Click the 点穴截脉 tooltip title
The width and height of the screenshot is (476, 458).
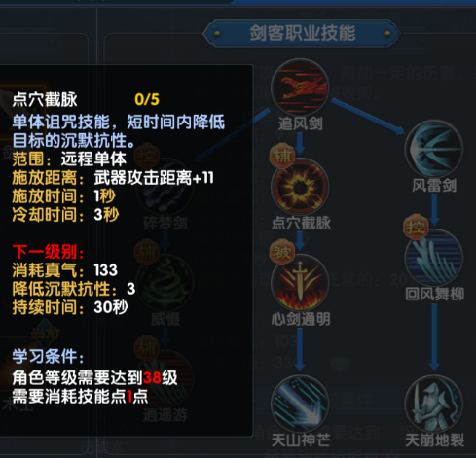(x=45, y=99)
